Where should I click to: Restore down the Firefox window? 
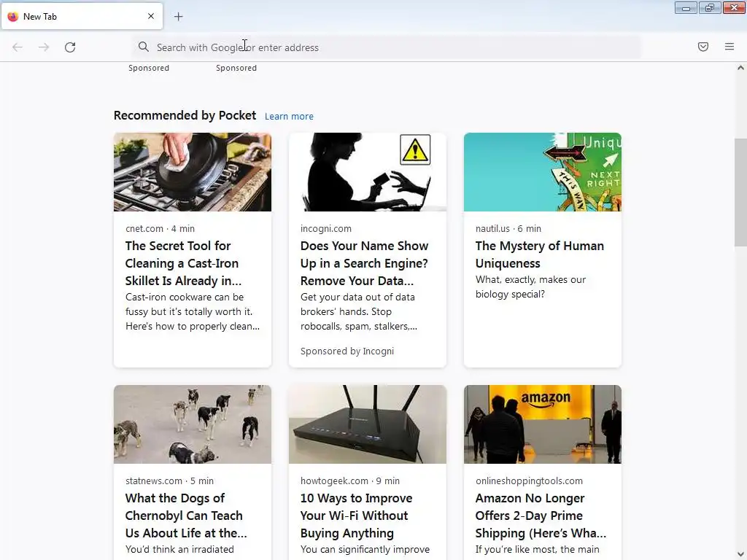pos(710,8)
